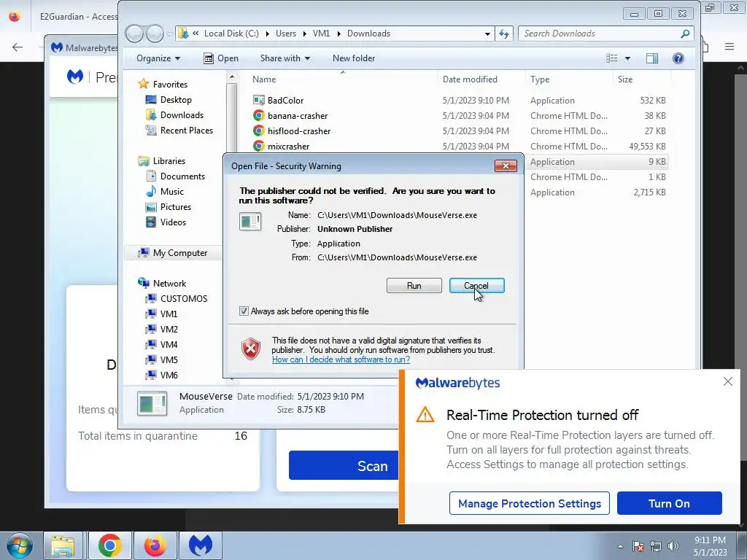Click Open in the Explorer toolbar
The image size is (747, 560).
[x=221, y=58]
